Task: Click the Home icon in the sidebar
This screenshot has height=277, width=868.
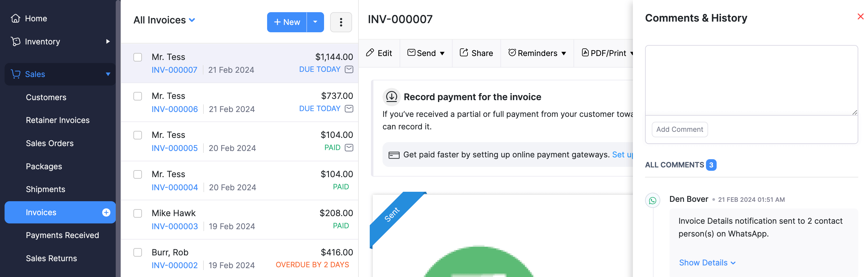Action: pyautogui.click(x=16, y=19)
